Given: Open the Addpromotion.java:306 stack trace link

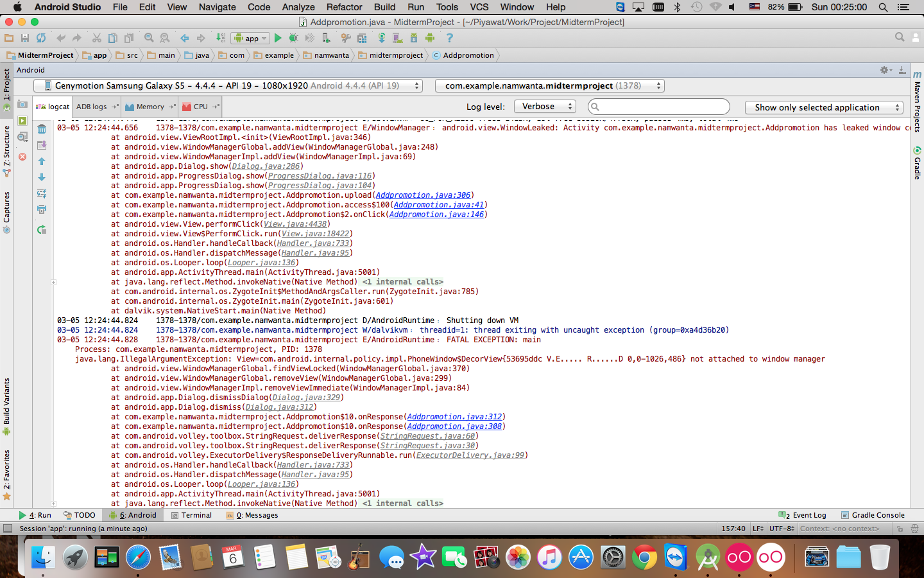Looking at the screenshot, I should coord(423,195).
